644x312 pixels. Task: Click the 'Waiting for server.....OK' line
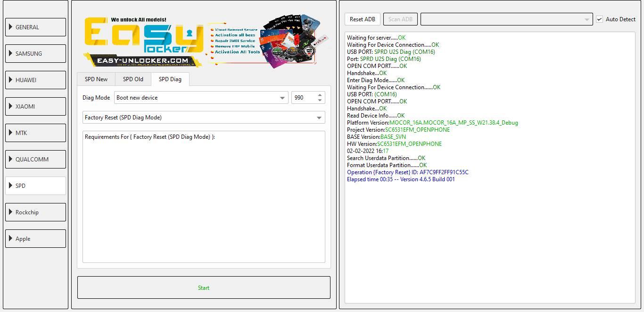coord(376,38)
